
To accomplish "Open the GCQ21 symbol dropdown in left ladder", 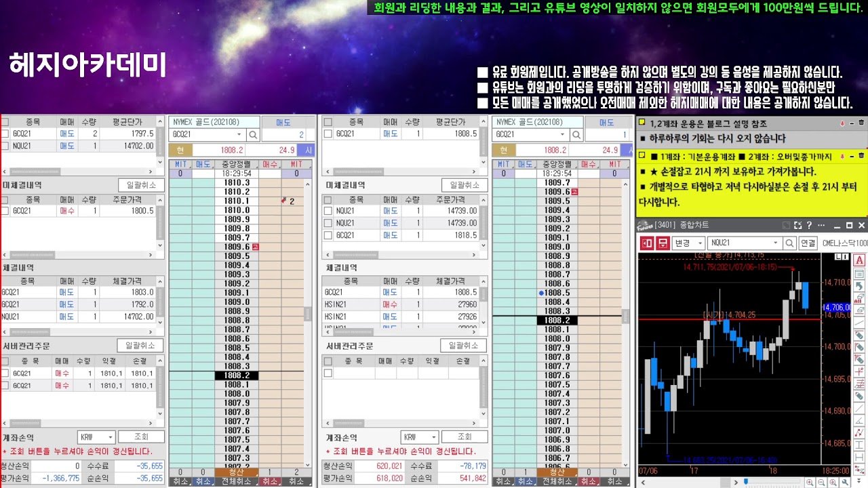I will [x=239, y=135].
